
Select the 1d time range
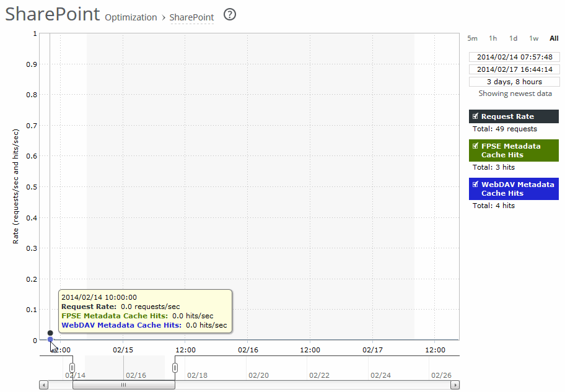[513, 38]
